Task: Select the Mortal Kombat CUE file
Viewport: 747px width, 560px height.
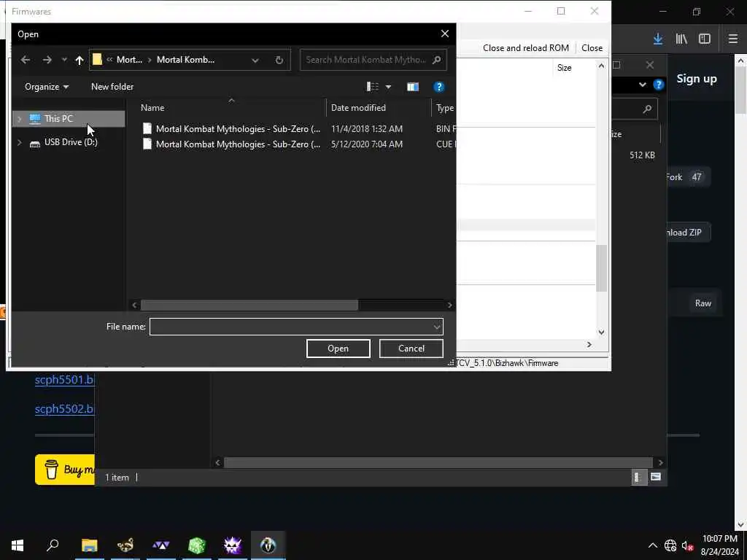Action: [239, 144]
